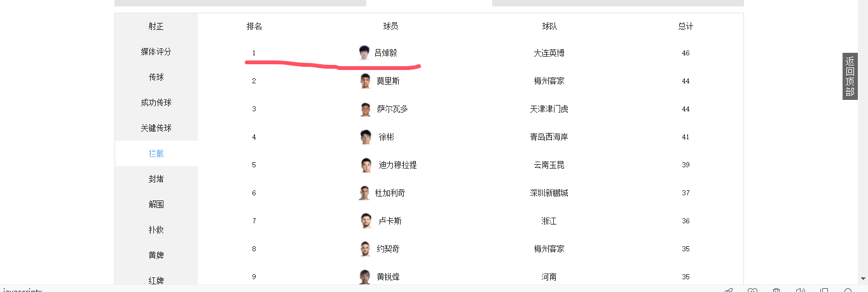Open player name link 黄锐烽
Image resolution: width=868 pixels, height=292 pixels.
[x=388, y=277]
